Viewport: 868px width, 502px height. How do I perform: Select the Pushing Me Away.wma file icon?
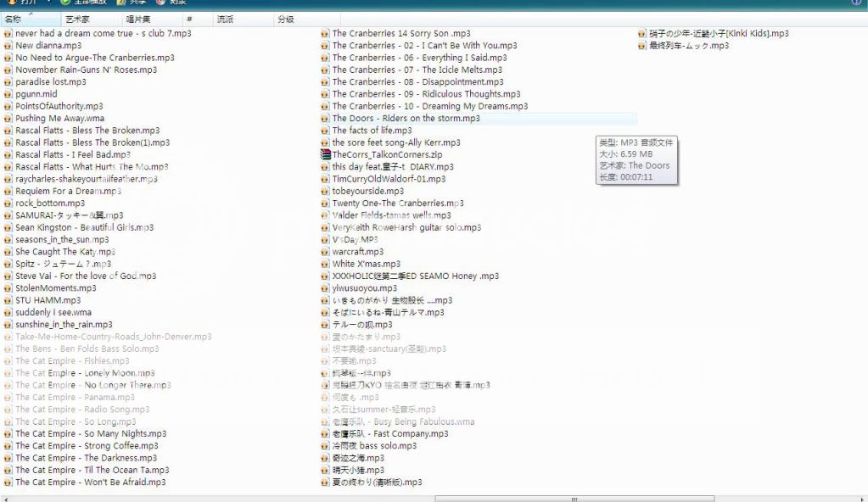[8, 119]
